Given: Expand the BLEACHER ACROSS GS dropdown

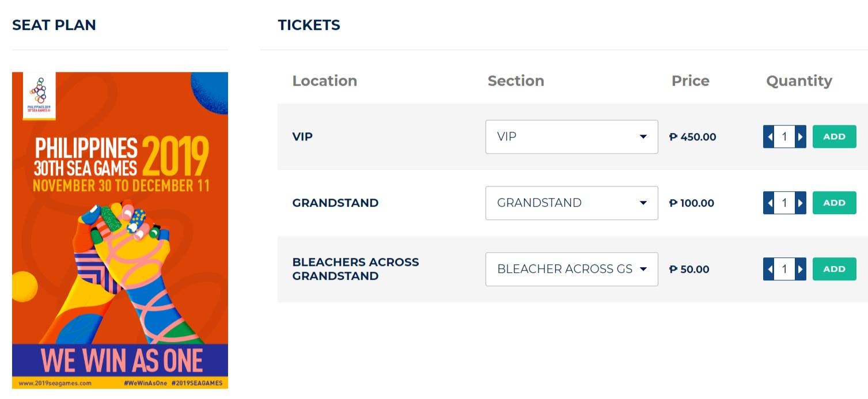Looking at the screenshot, I should click(571, 269).
